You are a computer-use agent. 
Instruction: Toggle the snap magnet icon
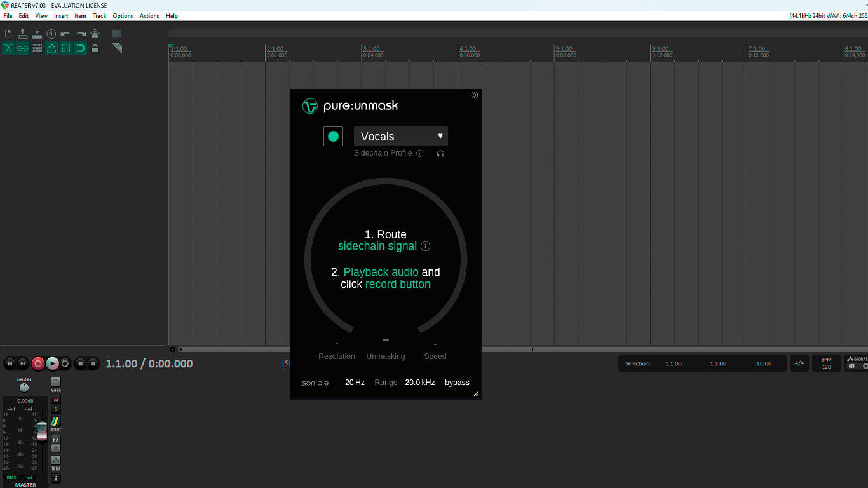click(x=81, y=48)
